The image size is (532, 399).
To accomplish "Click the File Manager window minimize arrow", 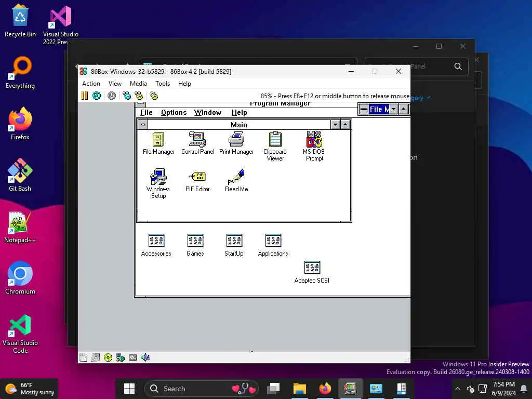I will (394, 109).
